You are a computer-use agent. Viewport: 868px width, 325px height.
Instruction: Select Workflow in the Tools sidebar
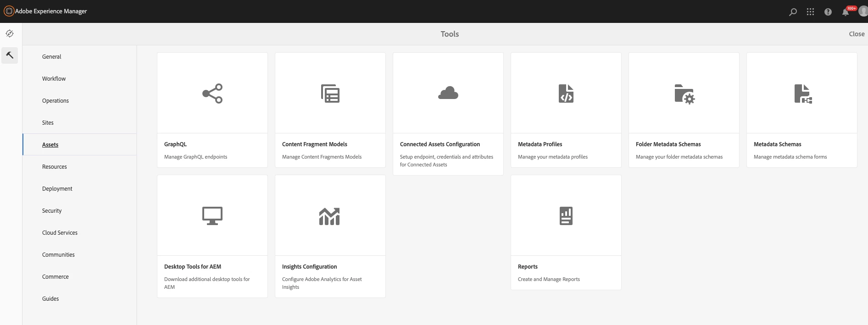pos(79,79)
